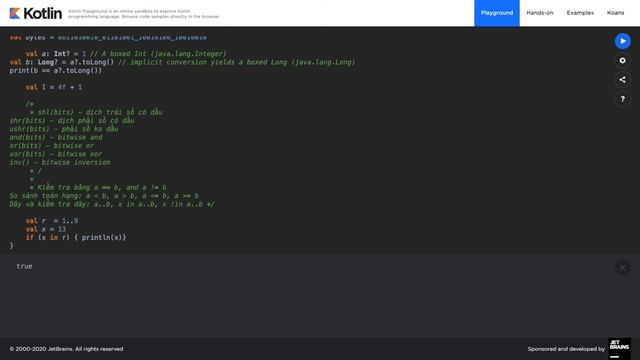Click the "inv() – bitwise inversion" comment
The image size is (640, 360).
point(60,162)
